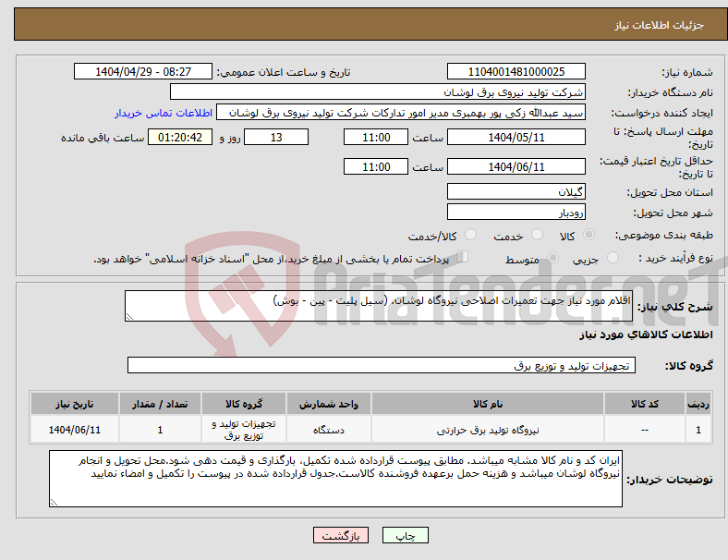728x560 pixels.
Task: Click the کد کالا column header
Action: (x=645, y=404)
